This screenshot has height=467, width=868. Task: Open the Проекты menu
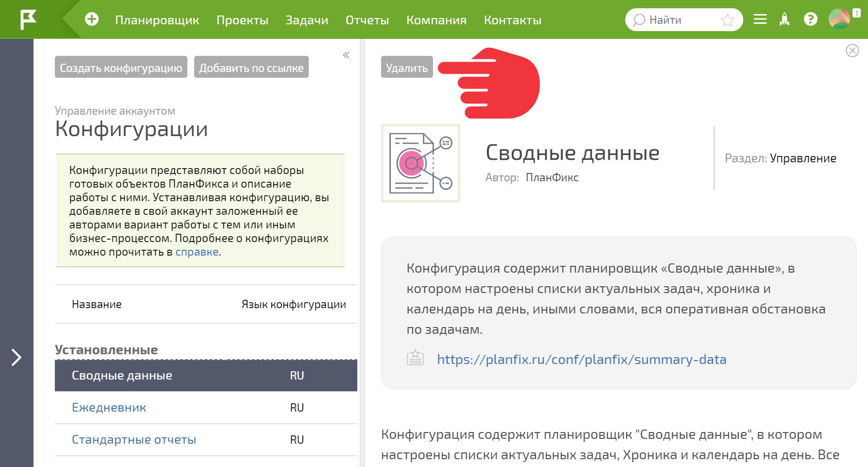242,20
